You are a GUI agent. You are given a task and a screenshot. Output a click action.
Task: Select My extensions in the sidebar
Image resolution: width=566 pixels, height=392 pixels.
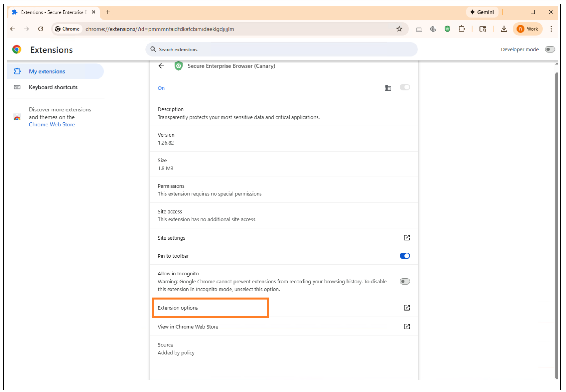point(47,71)
